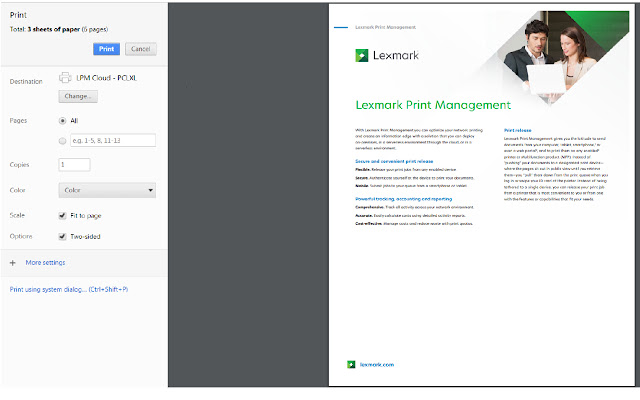Disable the Two-sided option checkbox
This screenshot has height=400, width=640.
(64, 236)
